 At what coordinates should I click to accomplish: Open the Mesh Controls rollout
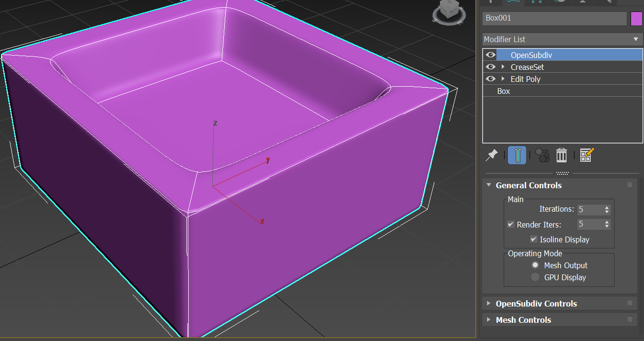(488, 319)
